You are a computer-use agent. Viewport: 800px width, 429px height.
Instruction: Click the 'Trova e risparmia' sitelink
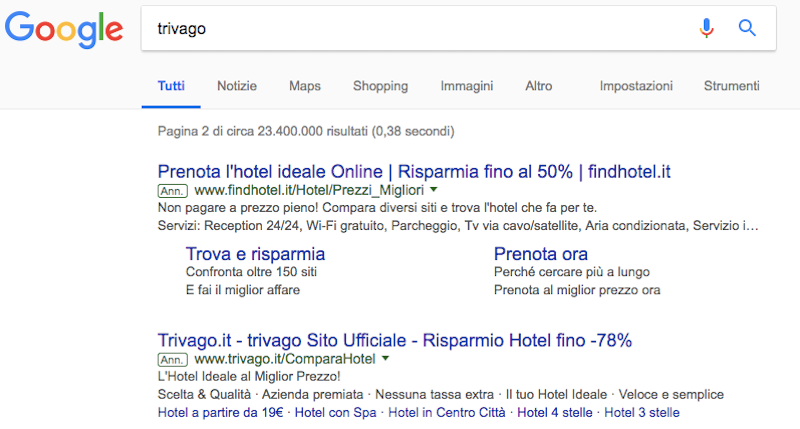pos(255,254)
